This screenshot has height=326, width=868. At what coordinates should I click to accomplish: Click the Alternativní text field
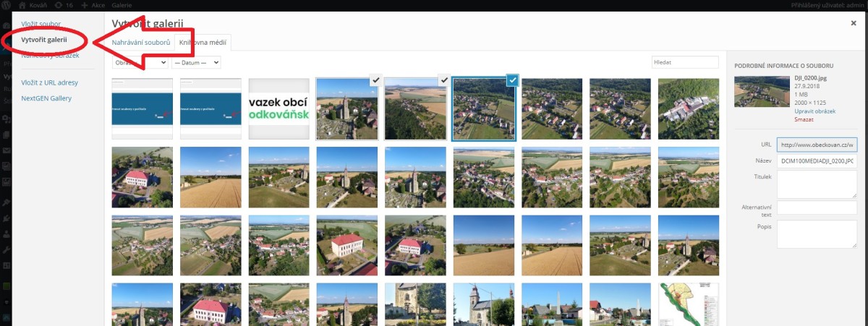click(817, 207)
